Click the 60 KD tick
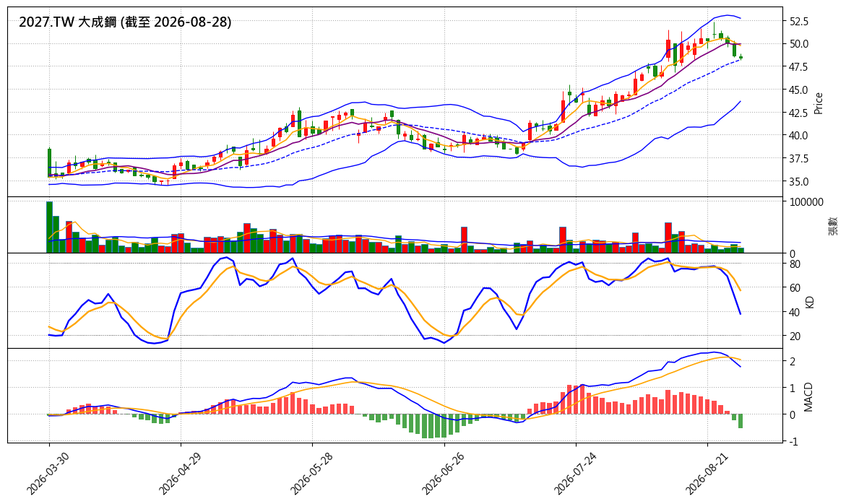Screen dimensions: 846x504 coord(795,288)
